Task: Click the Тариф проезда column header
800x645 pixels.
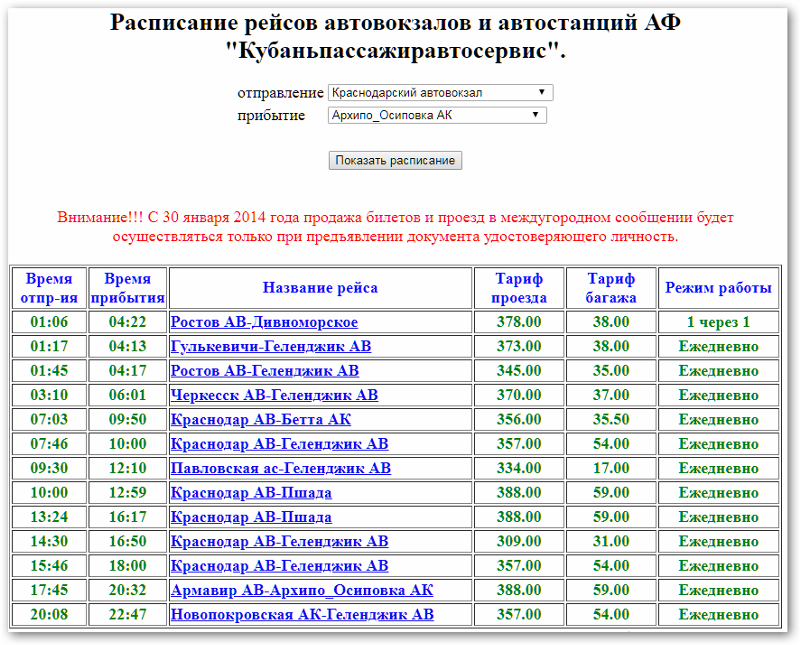Action: click(519, 288)
